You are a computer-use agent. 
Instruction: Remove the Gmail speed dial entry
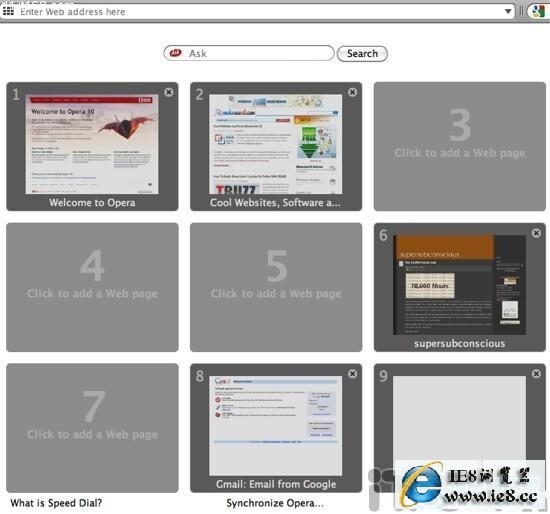click(x=353, y=374)
